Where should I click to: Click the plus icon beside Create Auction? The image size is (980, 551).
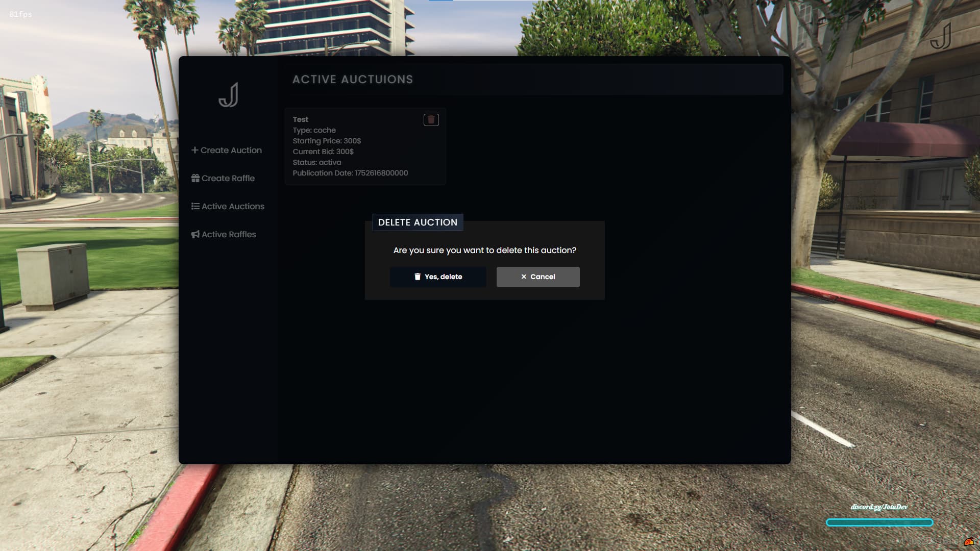pos(194,150)
